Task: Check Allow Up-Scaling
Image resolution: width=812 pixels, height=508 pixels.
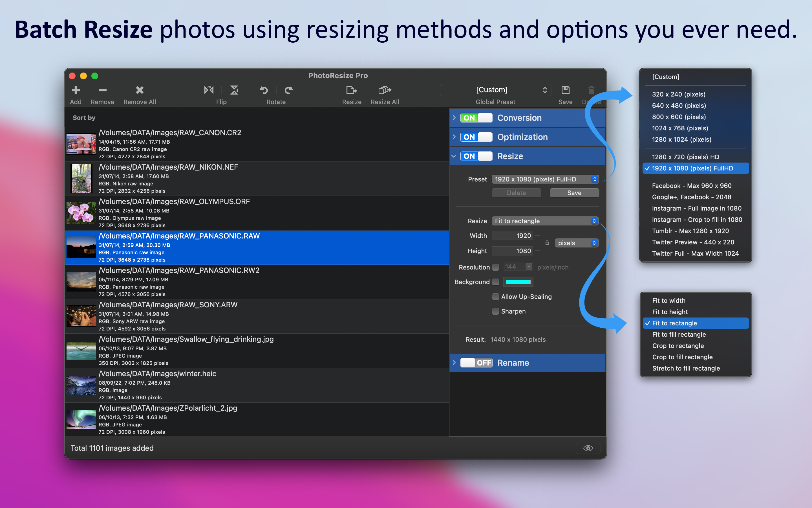Action: point(495,297)
